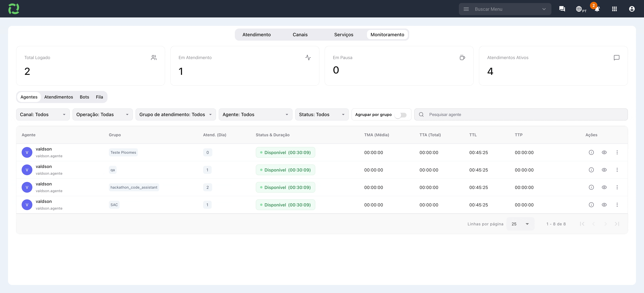Select the Agentes sub-tab
This screenshot has height=293, width=644.
tap(29, 97)
